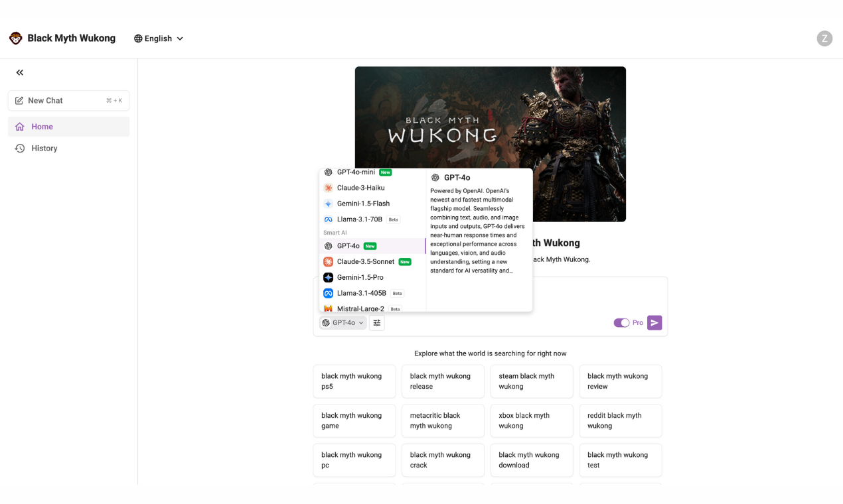Click the Claude-3-Haiku icon
The width and height of the screenshot is (843, 504).
[328, 188]
